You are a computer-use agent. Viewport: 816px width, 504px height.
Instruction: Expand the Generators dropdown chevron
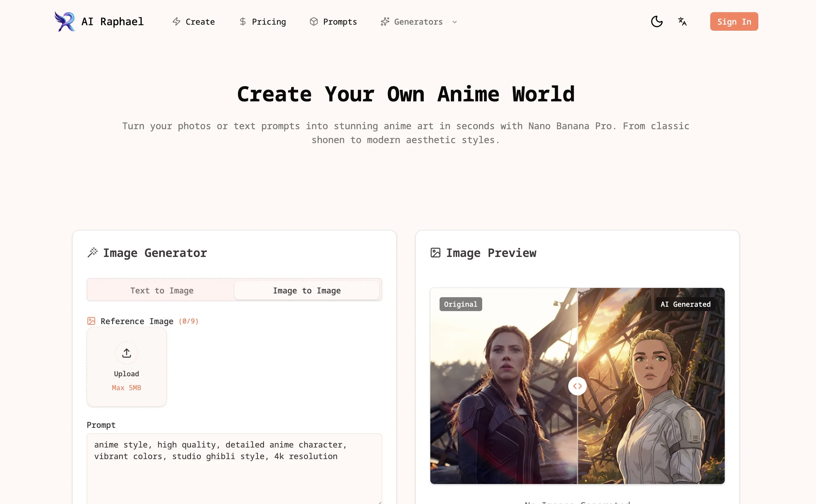tap(455, 22)
